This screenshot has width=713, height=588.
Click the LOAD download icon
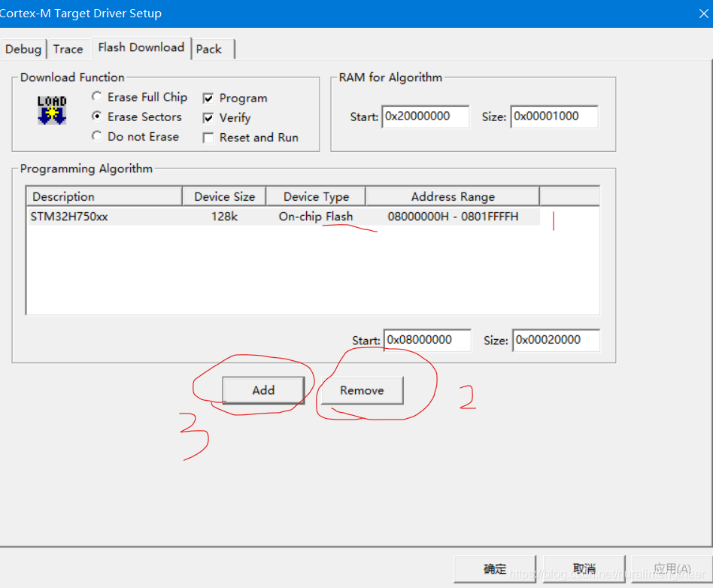(x=52, y=110)
